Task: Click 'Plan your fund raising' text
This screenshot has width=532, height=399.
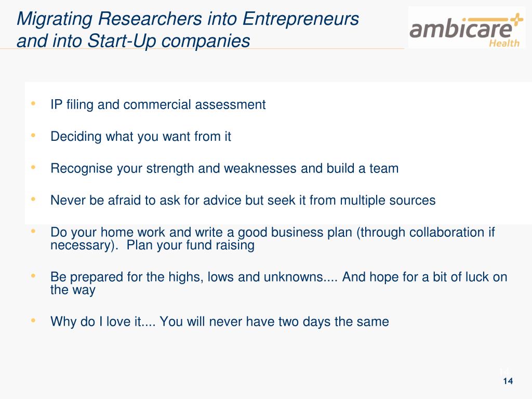Action: coord(190,245)
